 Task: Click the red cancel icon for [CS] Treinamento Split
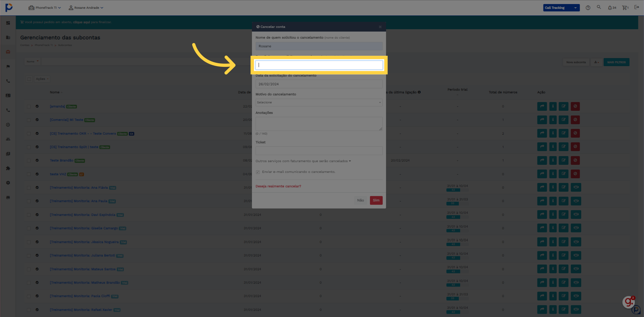click(575, 147)
